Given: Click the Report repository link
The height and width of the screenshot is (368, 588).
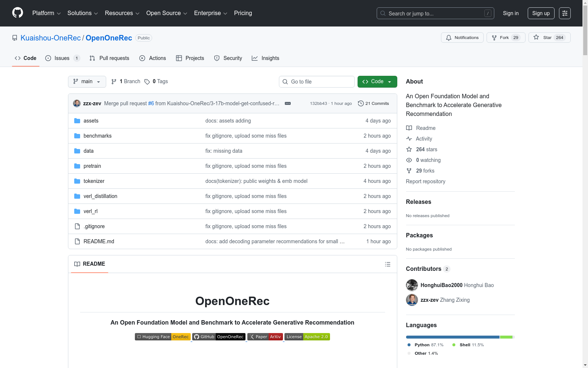Looking at the screenshot, I should [x=426, y=181].
